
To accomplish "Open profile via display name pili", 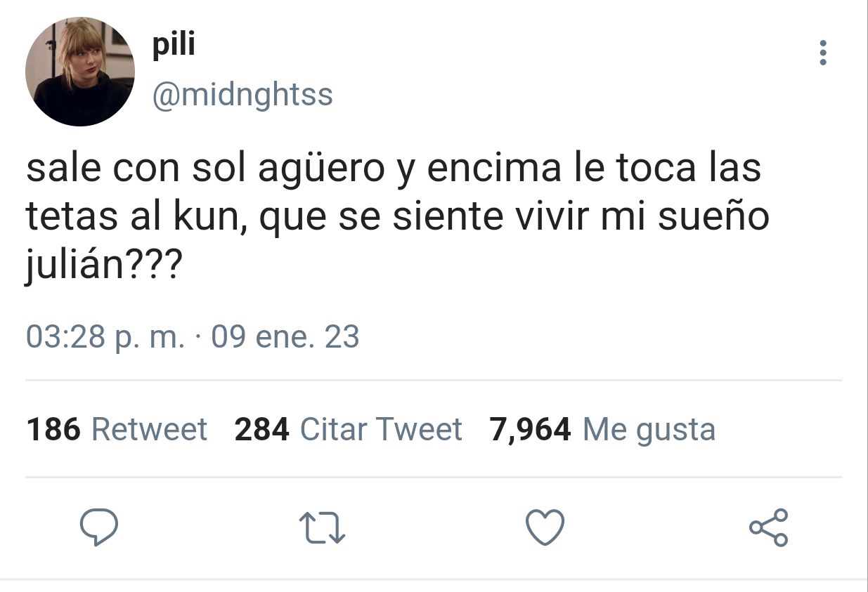I will tap(174, 46).
